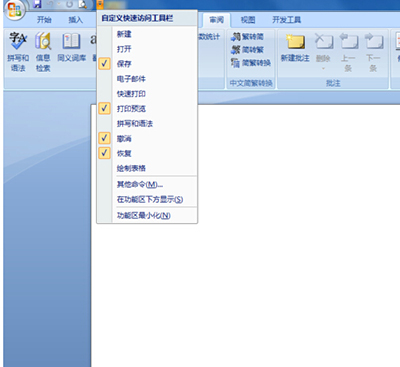The width and height of the screenshot is (400, 367).
Task: Switch to the 插入 ribbon tab
Action: click(76, 20)
